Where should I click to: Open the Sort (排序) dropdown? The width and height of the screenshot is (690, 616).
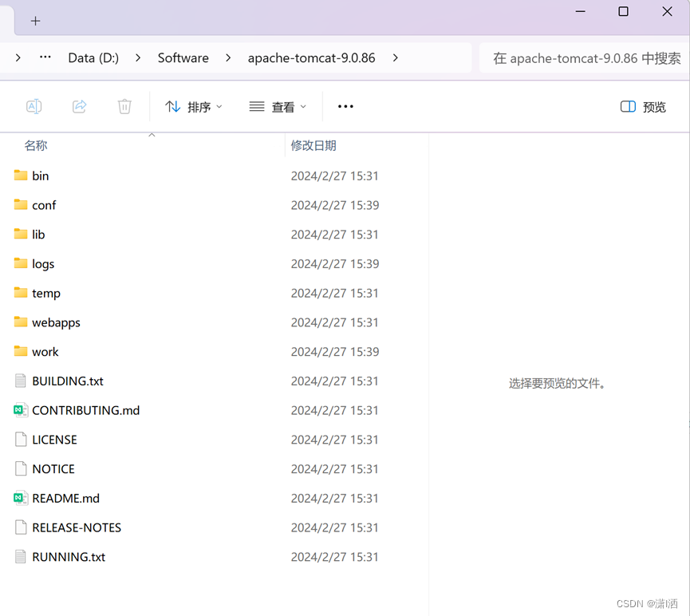[x=194, y=107]
